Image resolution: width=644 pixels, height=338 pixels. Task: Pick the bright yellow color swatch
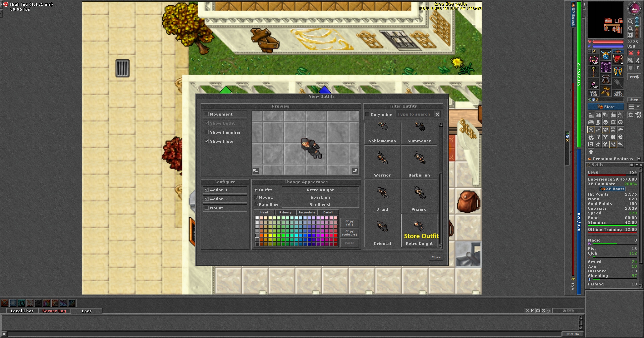coord(270,235)
